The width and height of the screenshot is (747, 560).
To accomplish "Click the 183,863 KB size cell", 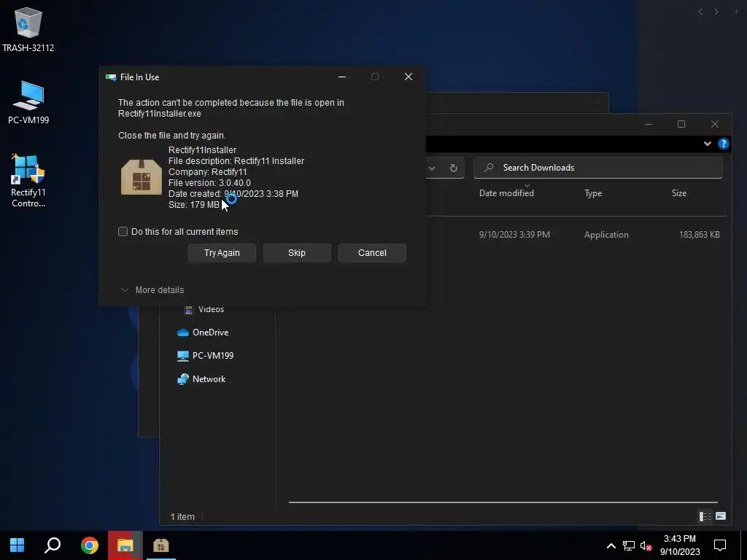I will coord(700,235).
